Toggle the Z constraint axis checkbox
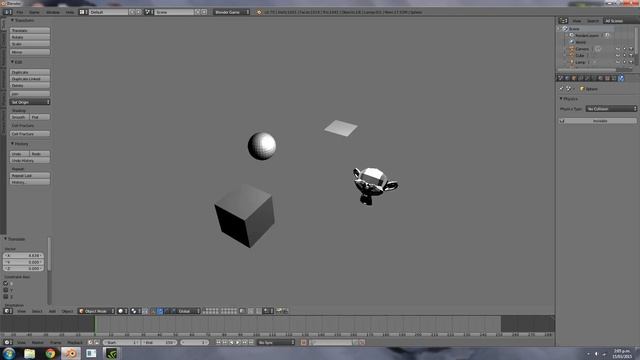640x360 pixels. coord(6,296)
